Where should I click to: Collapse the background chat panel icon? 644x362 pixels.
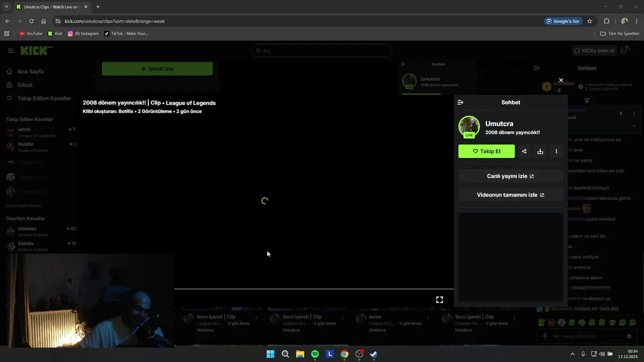click(536, 68)
